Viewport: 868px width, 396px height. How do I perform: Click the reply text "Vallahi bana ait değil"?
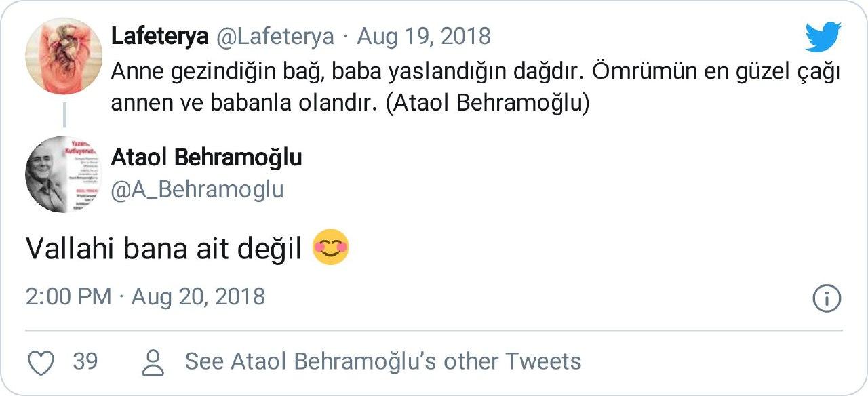pyautogui.click(x=163, y=249)
